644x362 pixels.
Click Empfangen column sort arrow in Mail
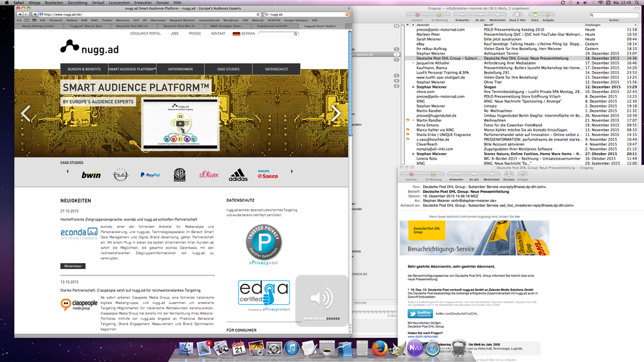coord(636,25)
